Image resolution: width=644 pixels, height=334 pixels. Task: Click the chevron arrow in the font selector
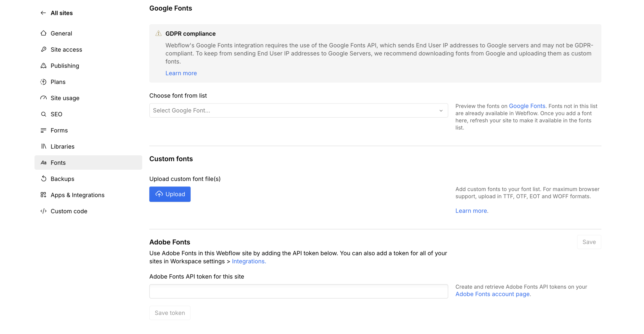click(x=441, y=111)
